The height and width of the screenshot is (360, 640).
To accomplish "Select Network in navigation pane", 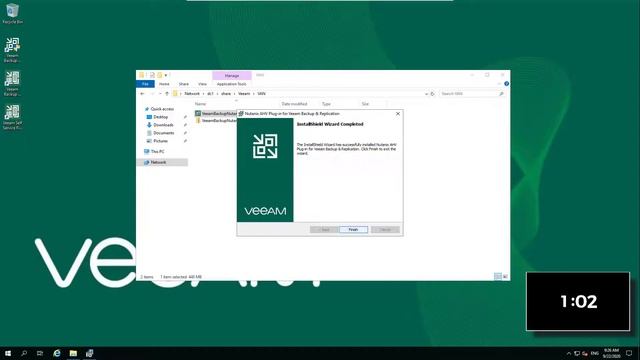I will [158, 162].
